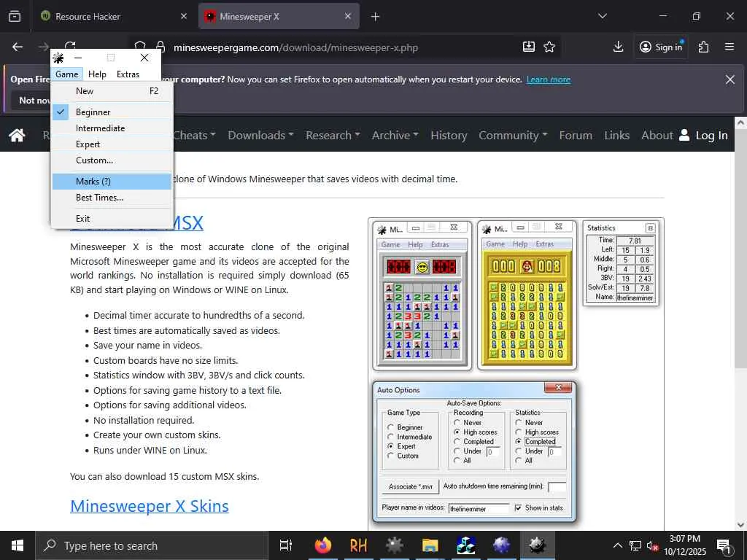Open the Help menu
Viewport: 747px width, 560px height.
[x=97, y=74]
